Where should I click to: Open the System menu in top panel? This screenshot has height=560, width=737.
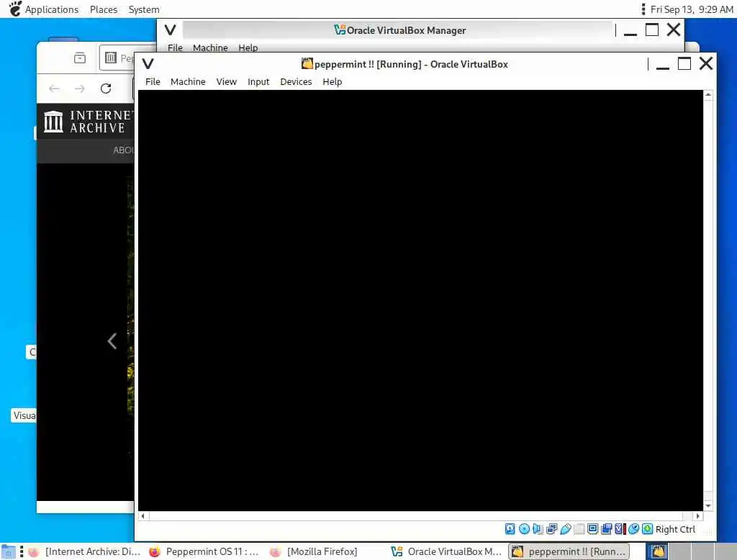(144, 9)
